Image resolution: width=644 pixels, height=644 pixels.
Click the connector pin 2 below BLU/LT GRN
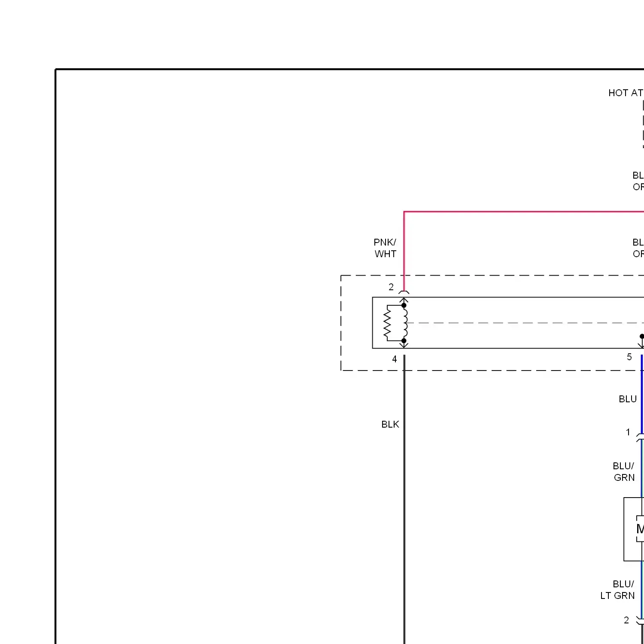click(626, 620)
